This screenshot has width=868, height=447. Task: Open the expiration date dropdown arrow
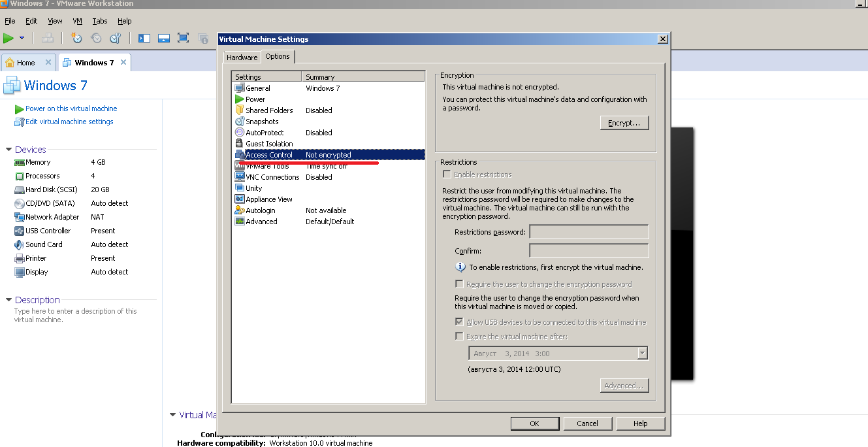pos(642,354)
